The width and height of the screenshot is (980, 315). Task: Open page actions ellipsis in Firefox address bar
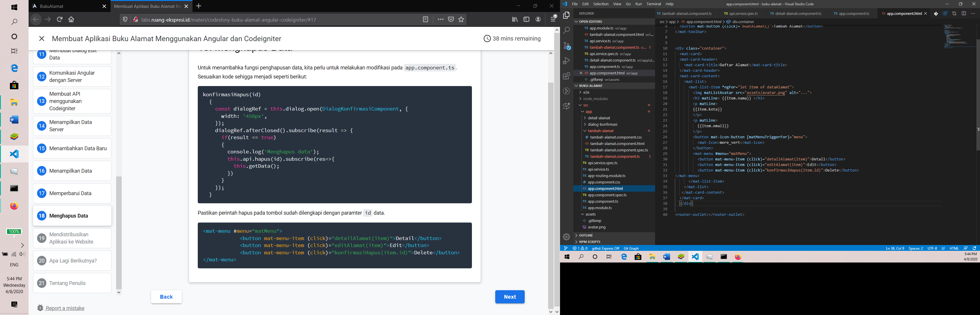(x=440, y=20)
